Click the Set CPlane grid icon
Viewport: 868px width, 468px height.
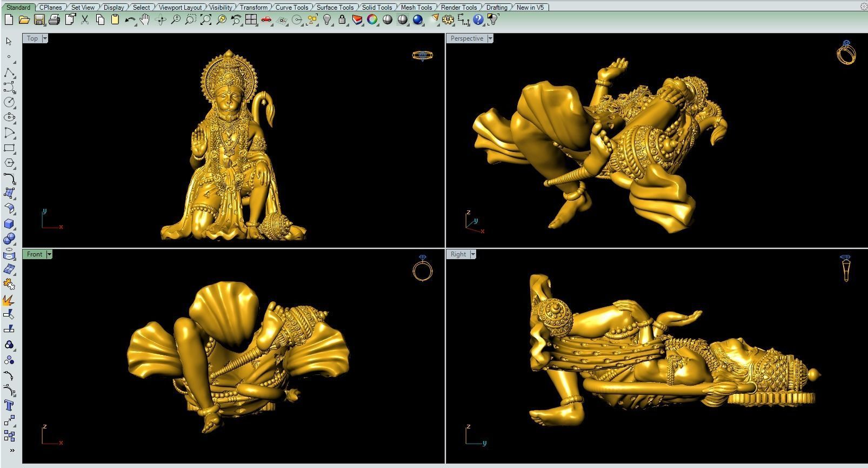click(x=281, y=19)
